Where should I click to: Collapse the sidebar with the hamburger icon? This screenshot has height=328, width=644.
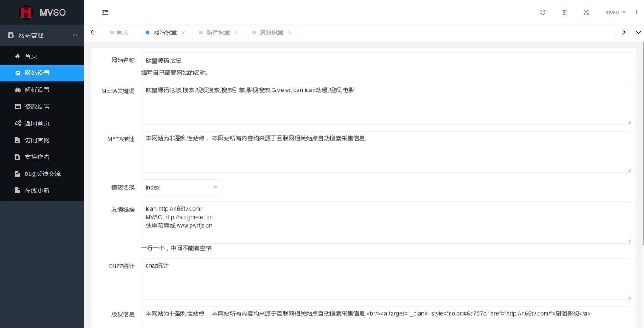(105, 12)
